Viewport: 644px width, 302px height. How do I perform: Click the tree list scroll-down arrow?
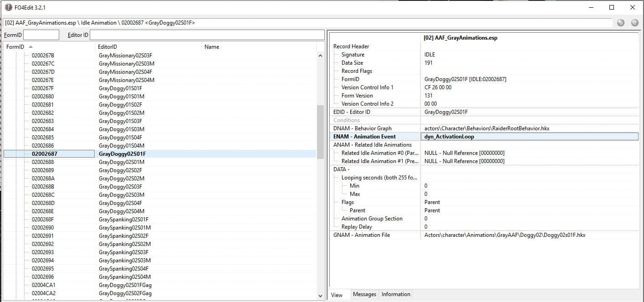tap(320, 296)
